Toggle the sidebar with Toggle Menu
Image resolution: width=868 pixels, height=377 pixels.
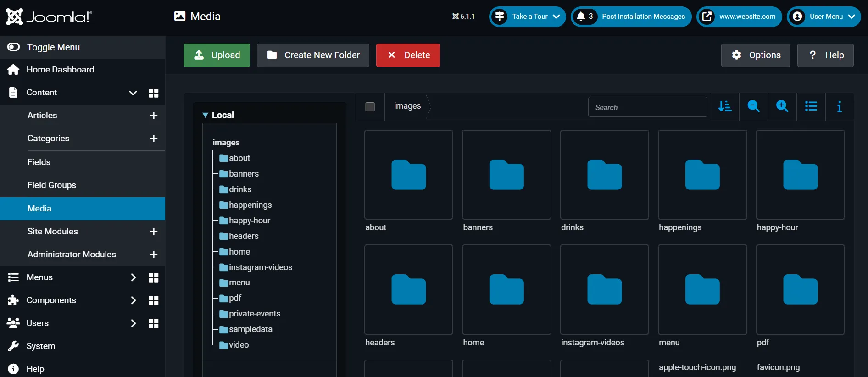point(83,47)
